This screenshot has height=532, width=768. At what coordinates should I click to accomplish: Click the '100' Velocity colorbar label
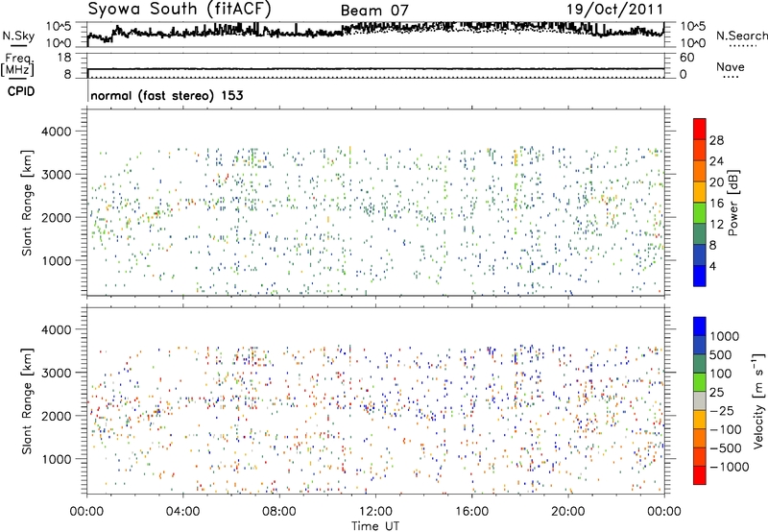pos(721,374)
